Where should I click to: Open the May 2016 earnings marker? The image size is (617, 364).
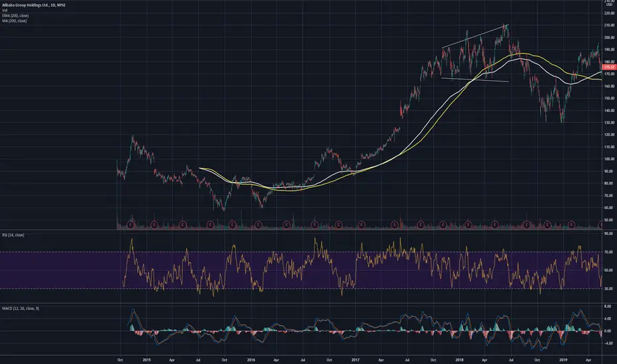(287, 225)
